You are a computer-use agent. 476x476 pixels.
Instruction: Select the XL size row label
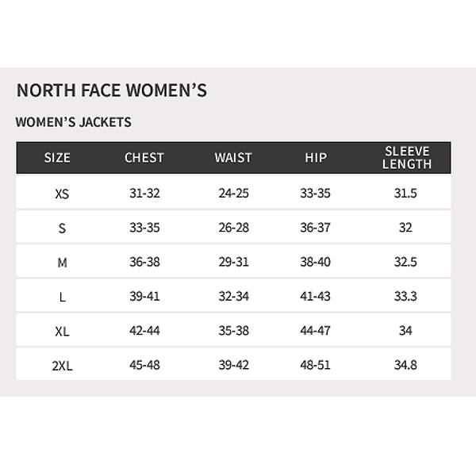pyautogui.click(x=62, y=331)
